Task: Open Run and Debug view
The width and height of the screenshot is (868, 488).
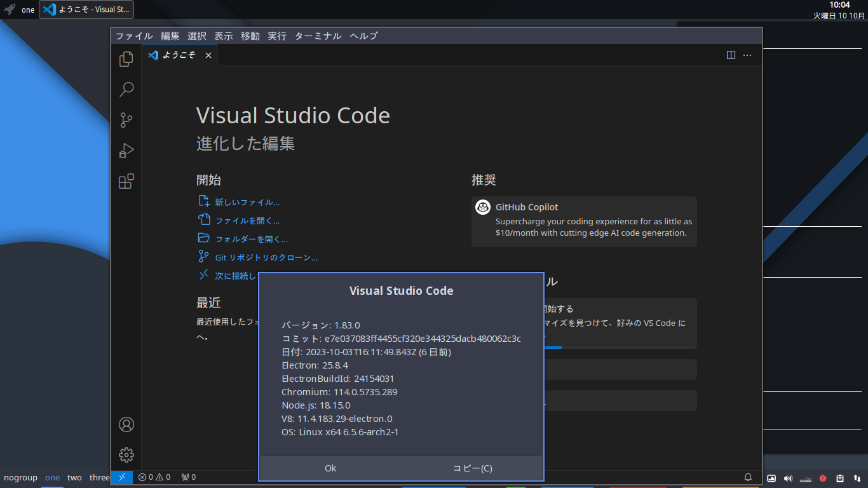Action: (x=126, y=151)
